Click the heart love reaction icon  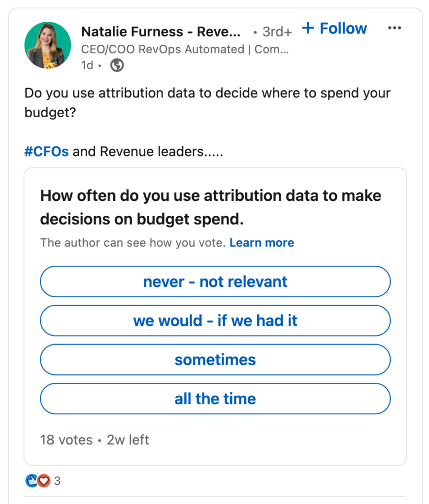pyautogui.click(x=43, y=481)
